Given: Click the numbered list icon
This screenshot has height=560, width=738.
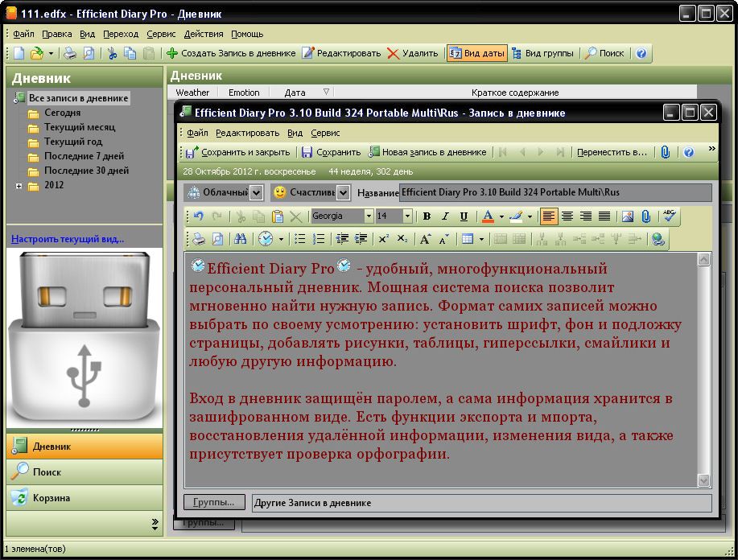Looking at the screenshot, I should pyautogui.click(x=319, y=239).
